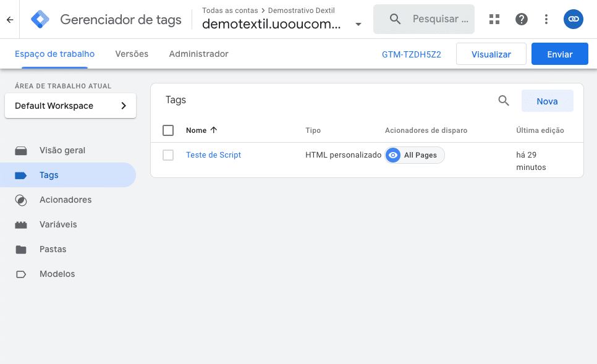Open the Versões tab
The height and width of the screenshot is (364, 597).
(x=132, y=54)
